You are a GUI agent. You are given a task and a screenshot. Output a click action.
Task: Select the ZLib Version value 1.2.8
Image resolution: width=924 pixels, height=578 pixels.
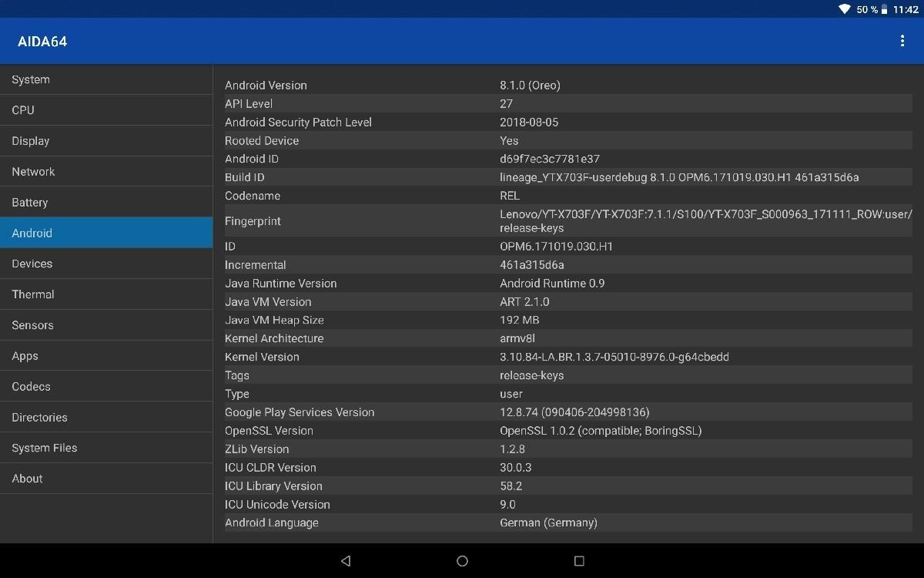click(512, 449)
